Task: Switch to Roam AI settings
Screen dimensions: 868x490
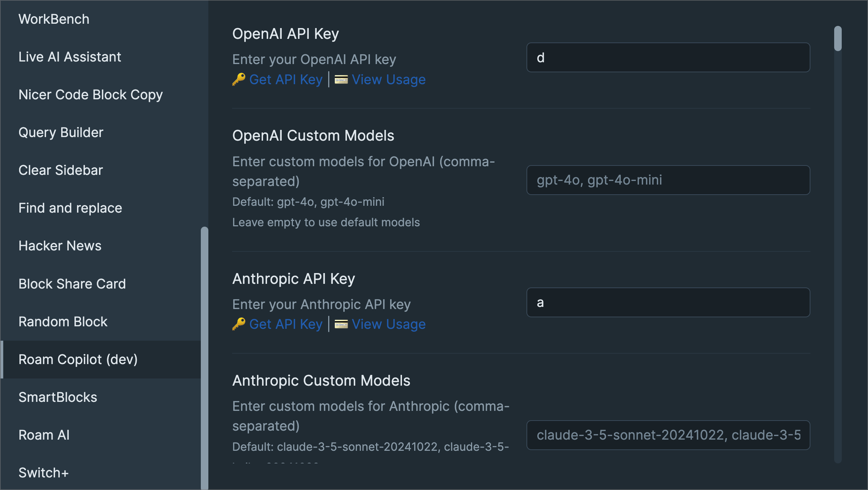Action: pyautogui.click(x=44, y=435)
